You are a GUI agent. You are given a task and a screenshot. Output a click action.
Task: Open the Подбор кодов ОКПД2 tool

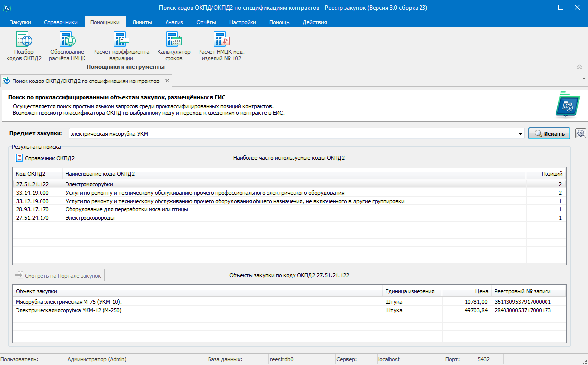24,46
